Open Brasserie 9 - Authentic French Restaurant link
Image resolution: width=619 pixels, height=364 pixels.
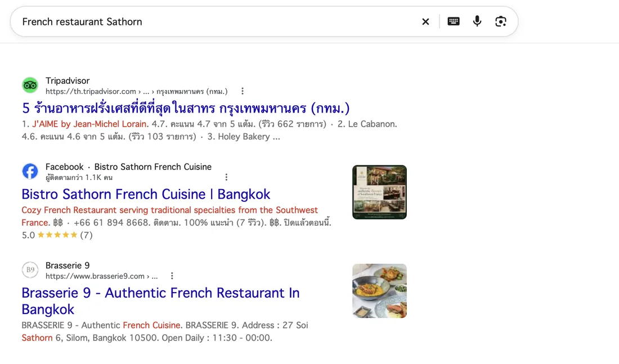click(x=160, y=301)
